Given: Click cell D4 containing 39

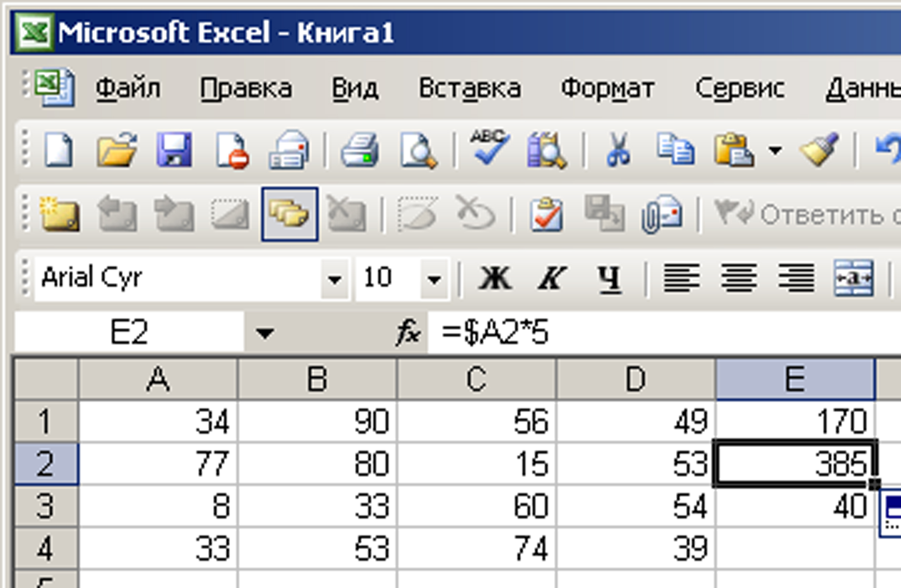Looking at the screenshot, I should click(636, 548).
